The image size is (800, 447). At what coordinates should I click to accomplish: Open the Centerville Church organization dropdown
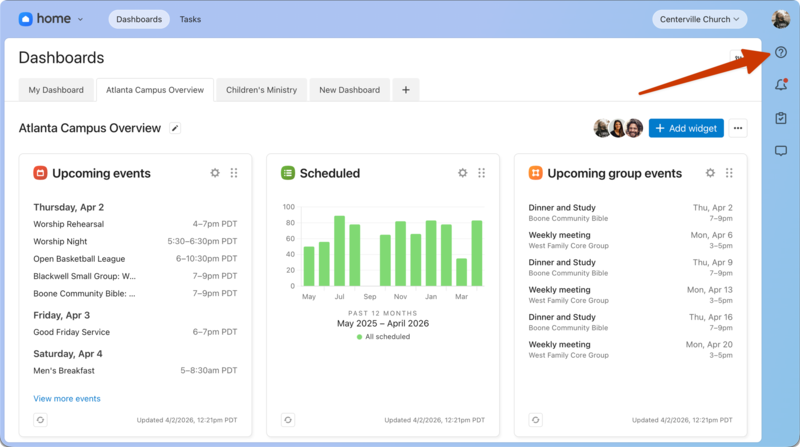[x=700, y=19]
